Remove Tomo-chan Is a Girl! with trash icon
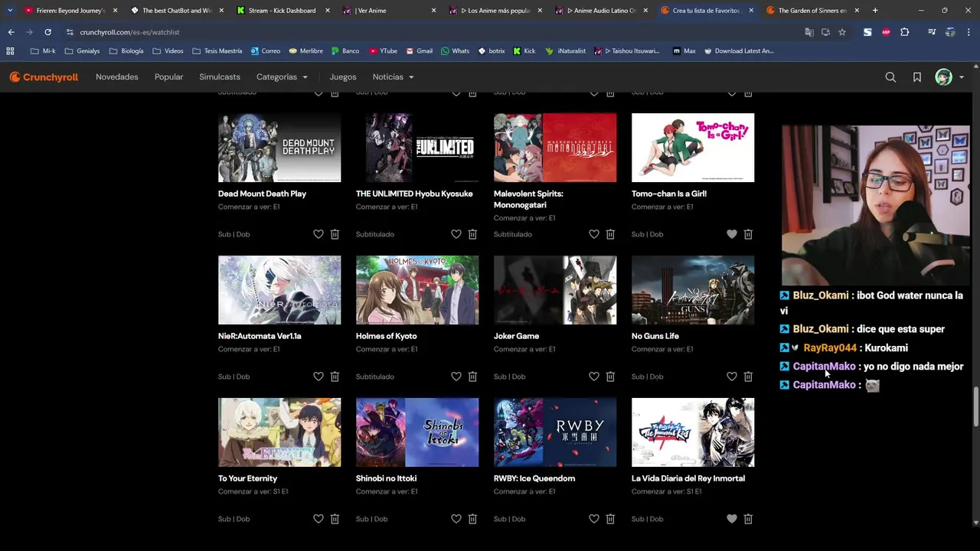 [748, 234]
